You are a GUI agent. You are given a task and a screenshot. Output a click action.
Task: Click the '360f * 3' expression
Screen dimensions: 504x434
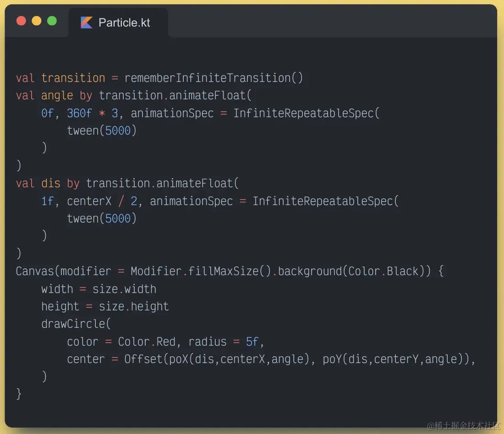coord(93,113)
